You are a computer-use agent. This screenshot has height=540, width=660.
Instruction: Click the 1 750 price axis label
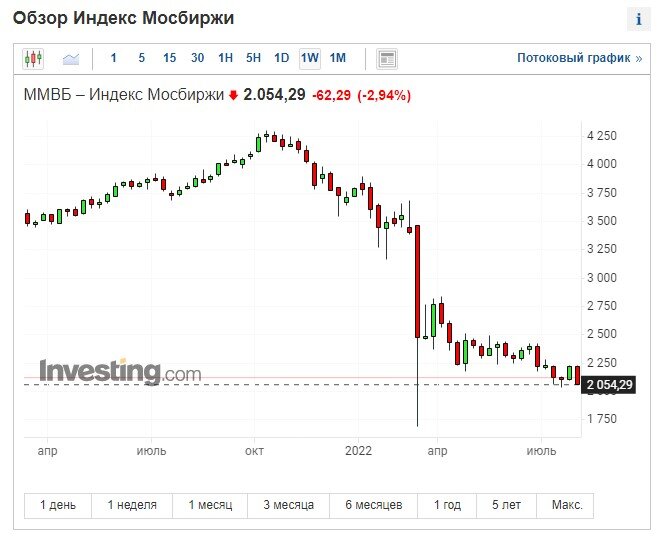click(602, 419)
